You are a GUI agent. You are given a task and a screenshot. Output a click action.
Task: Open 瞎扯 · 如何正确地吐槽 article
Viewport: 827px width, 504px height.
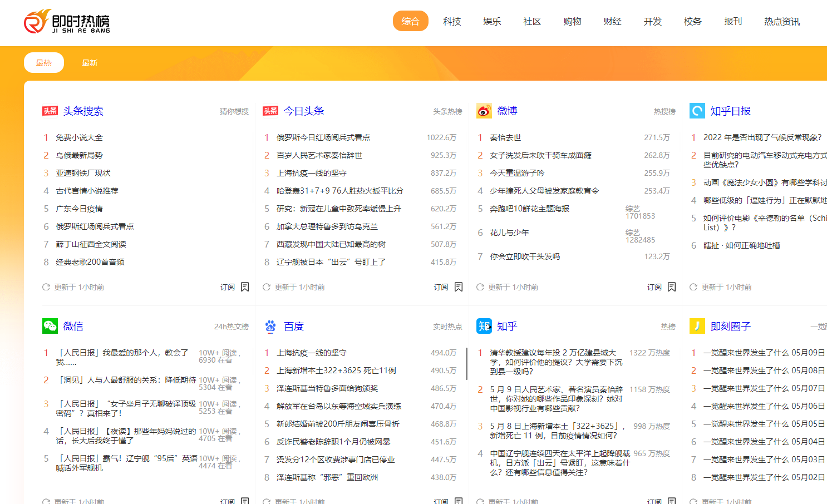pos(742,245)
